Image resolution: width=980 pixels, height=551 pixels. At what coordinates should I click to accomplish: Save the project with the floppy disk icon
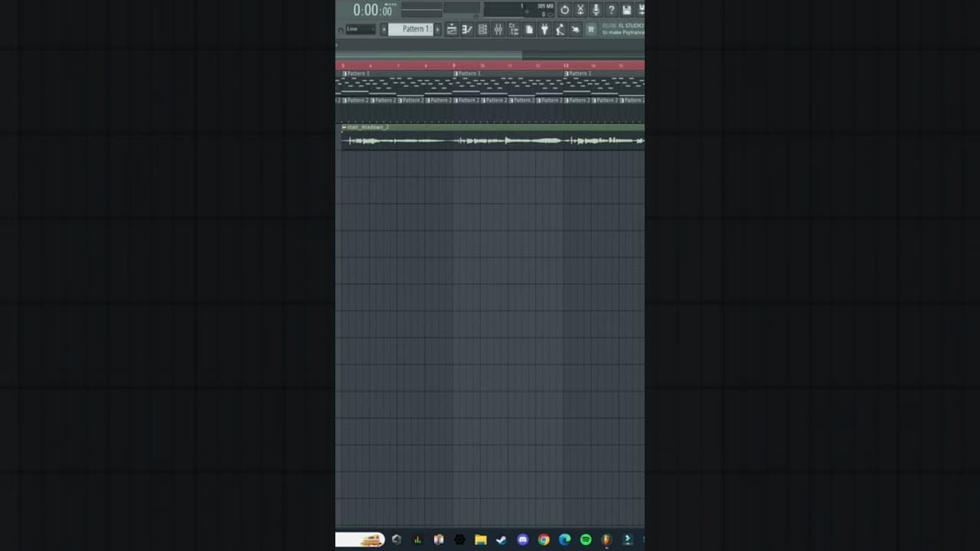point(626,9)
